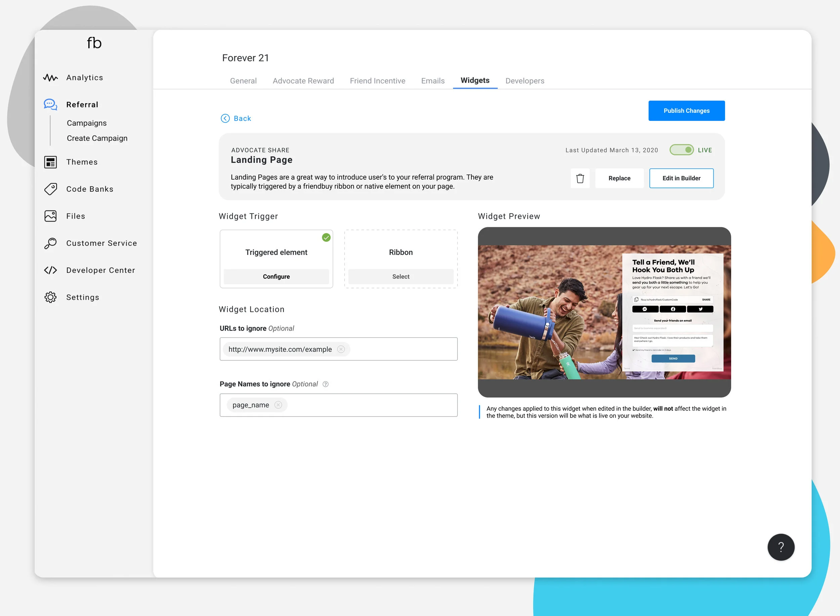The height and width of the screenshot is (616, 840).
Task: Select the Ribbon trigger option
Action: point(401,276)
